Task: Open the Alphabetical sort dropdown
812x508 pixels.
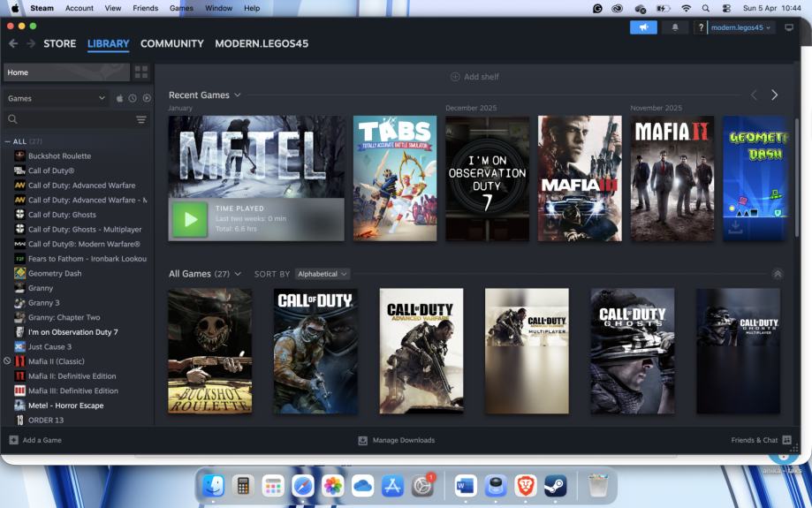Action: [323, 274]
